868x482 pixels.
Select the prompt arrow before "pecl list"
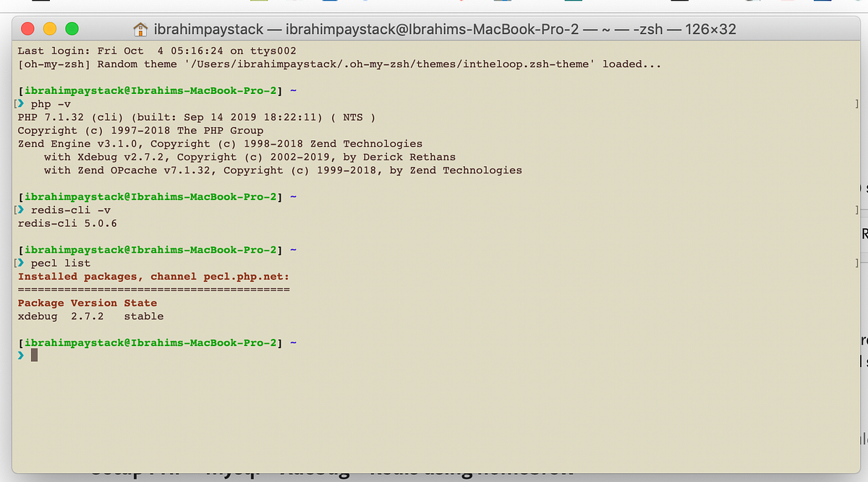(x=22, y=262)
